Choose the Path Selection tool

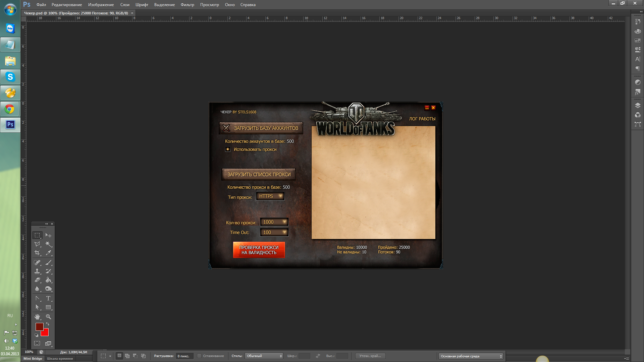click(37, 307)
